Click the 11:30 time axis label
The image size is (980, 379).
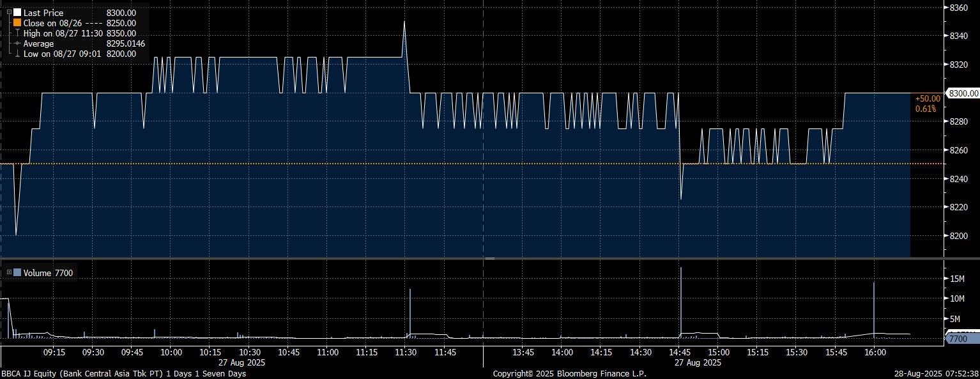(406, 352)
